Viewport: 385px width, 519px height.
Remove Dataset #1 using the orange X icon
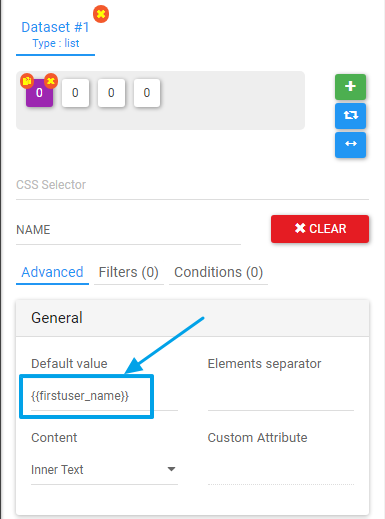click(x=101, y=14)
